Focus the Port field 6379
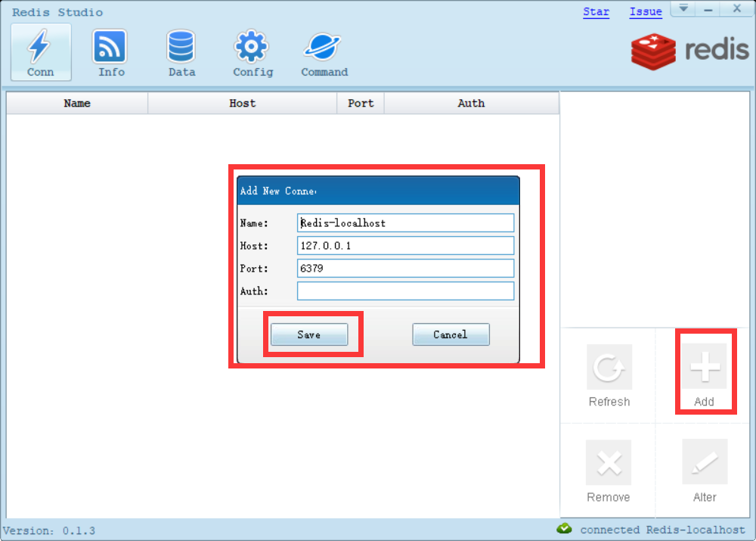The width and height of the screenshot is (756, 541). 405,269
